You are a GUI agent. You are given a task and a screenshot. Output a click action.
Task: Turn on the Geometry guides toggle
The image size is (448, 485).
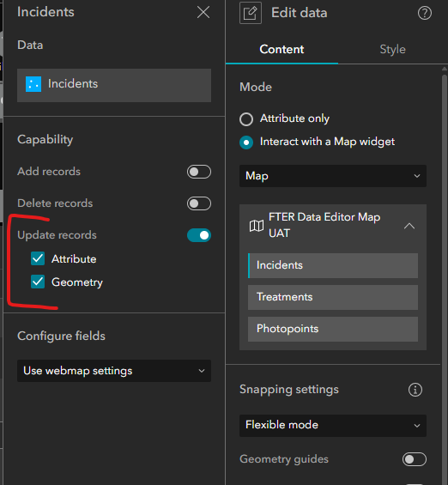pyautogui.click(x=415, y=459)
